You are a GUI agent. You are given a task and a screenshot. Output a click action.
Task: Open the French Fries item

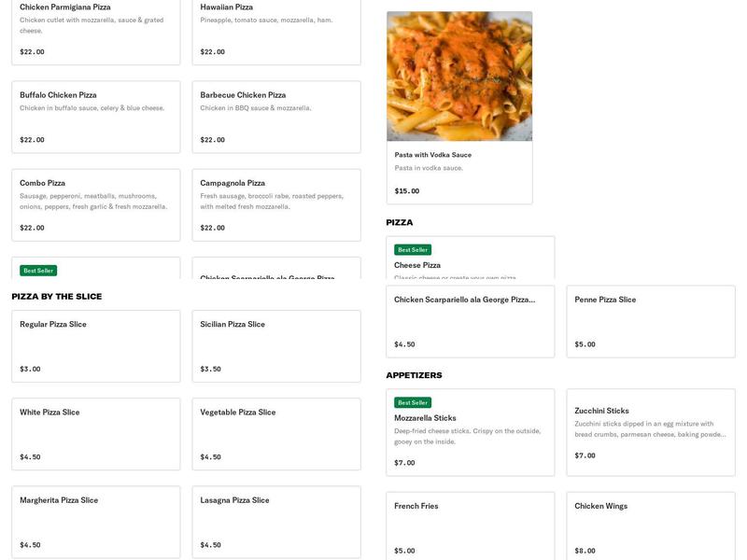click(470, 526)
